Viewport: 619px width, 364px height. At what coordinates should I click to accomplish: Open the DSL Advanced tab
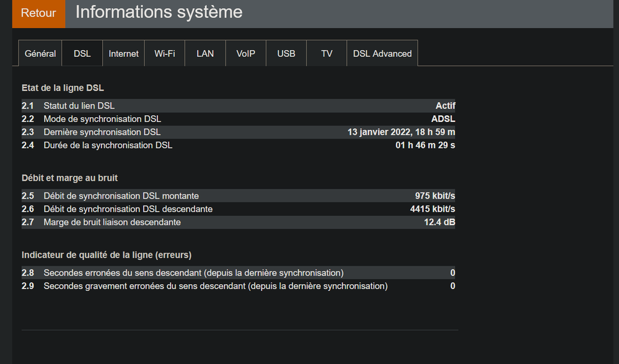point(382,54)
